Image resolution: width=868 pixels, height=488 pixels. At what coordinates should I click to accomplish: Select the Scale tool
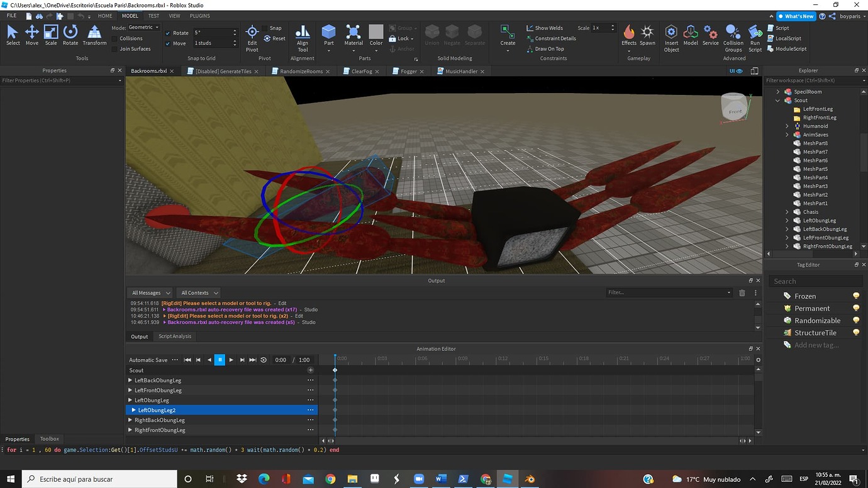point(51,35)
